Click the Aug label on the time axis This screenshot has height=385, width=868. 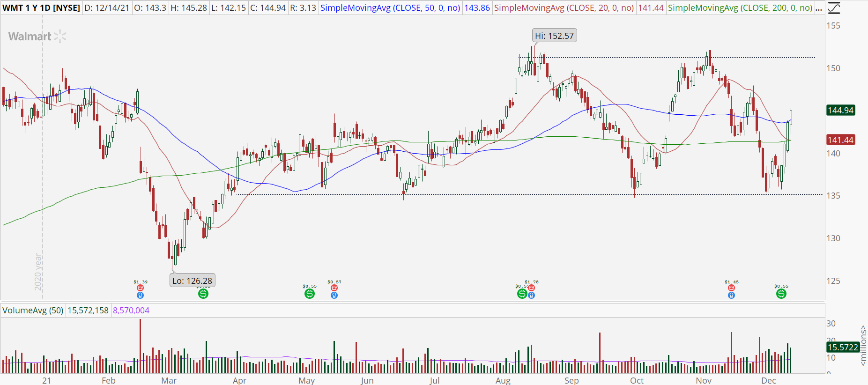(503, 380)
